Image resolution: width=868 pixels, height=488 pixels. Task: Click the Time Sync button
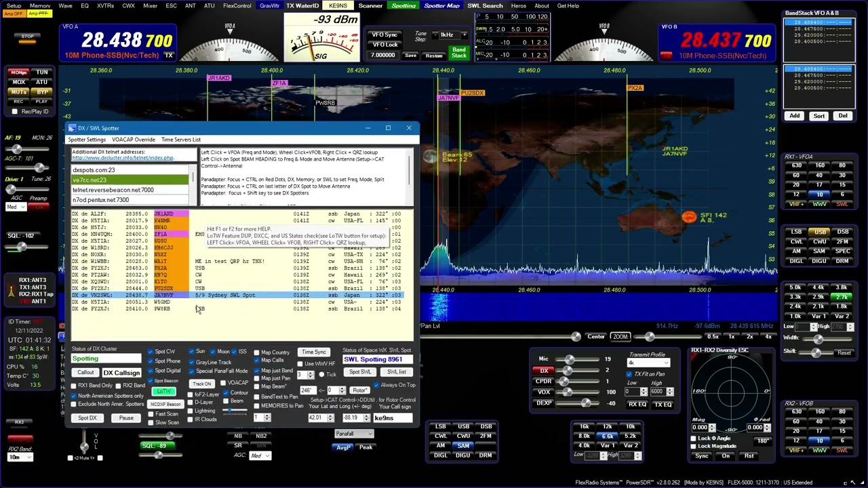[314, 352]
